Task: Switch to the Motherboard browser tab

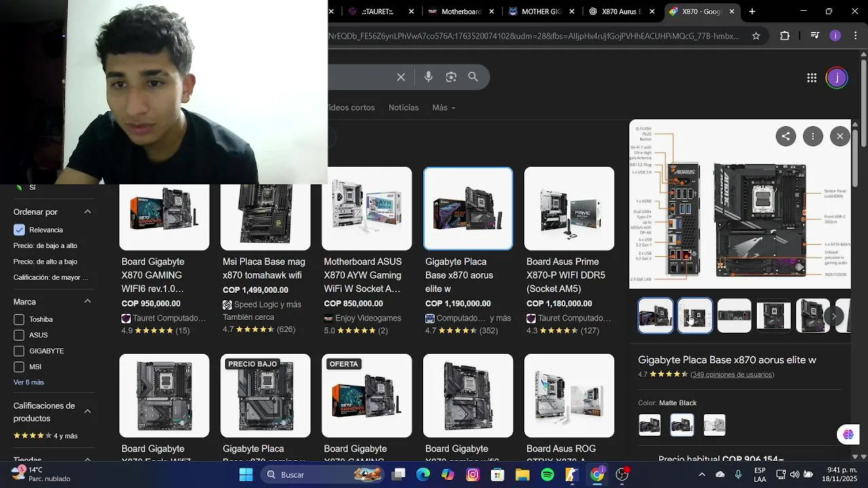Action: click(461, 12)
